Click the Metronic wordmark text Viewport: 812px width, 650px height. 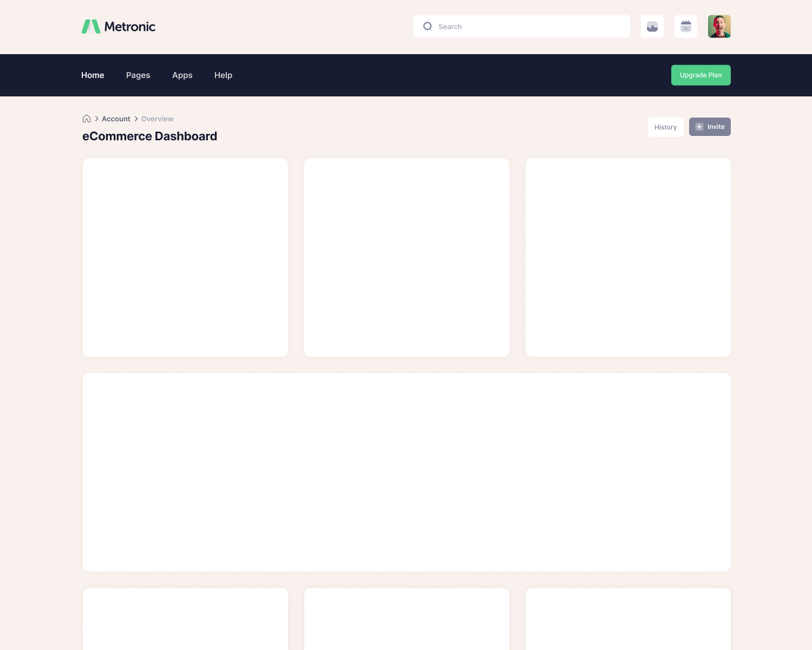130,27
